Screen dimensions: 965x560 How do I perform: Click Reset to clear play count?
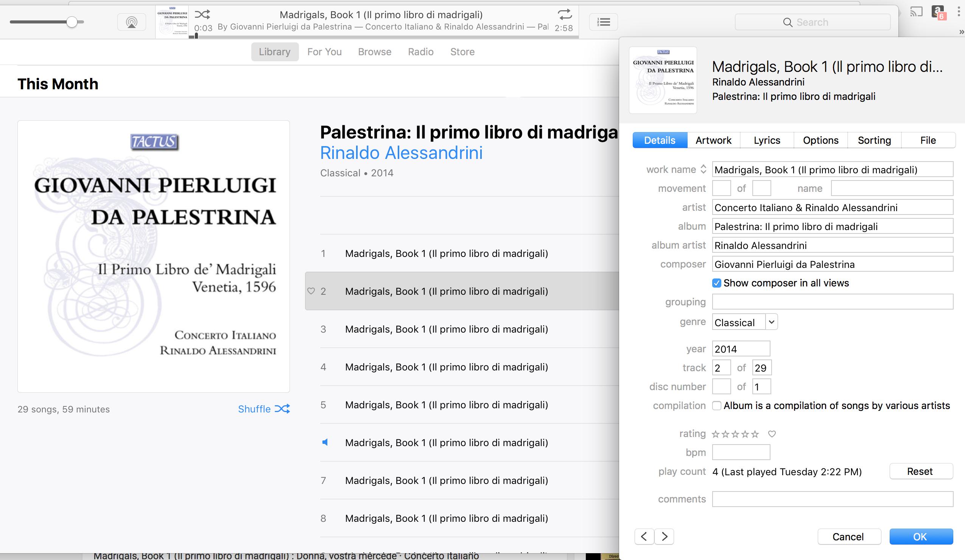click(x=920, y=471)
